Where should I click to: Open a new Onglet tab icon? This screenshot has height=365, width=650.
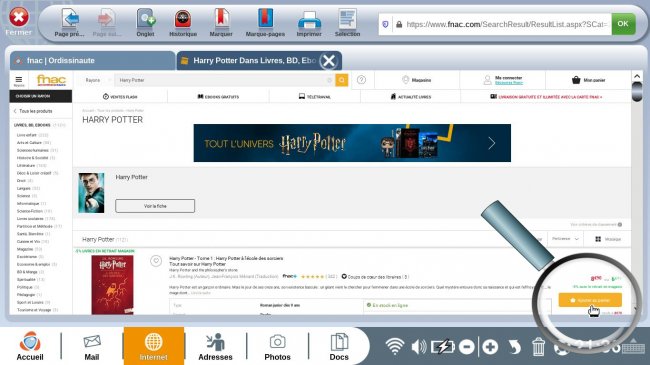click(146, 19)
